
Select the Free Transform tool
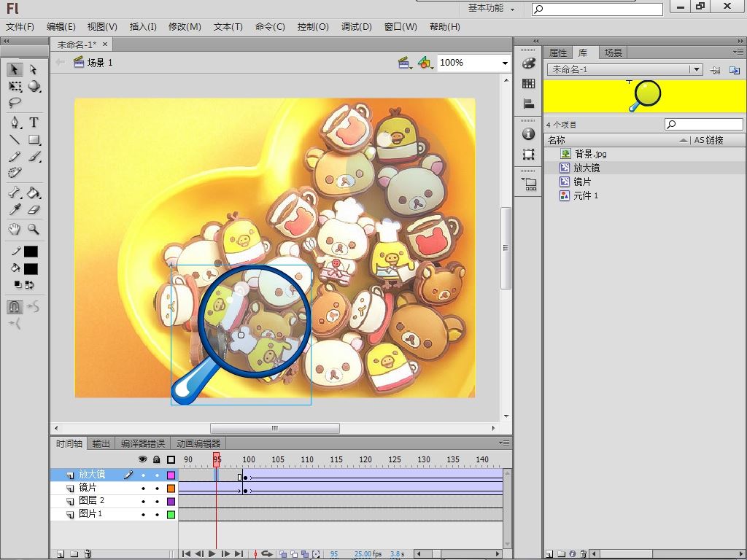pos(15,86)
